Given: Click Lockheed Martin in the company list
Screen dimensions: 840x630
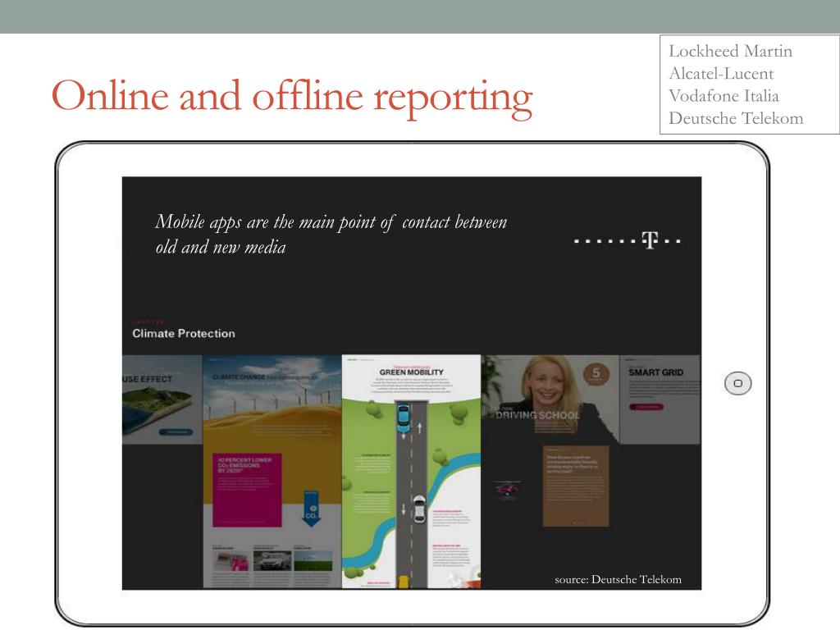Looking at the screenshot, I should [730, 51].
